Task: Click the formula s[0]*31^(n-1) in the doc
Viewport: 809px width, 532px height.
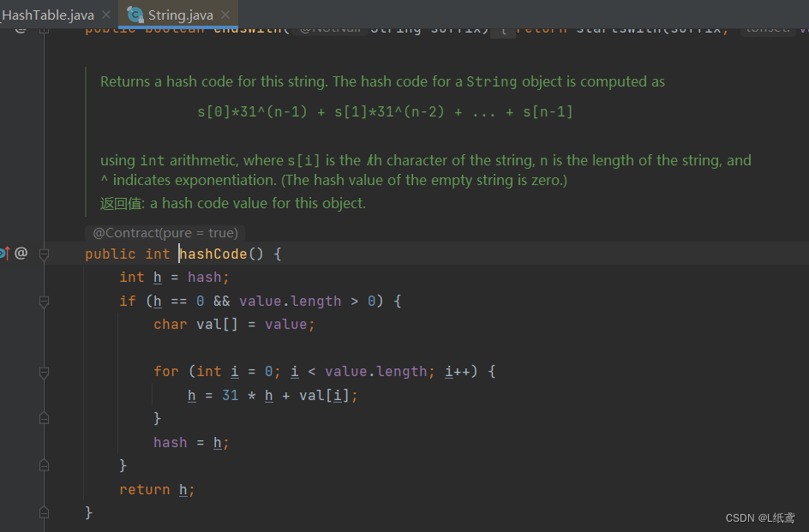Action: 252,112
